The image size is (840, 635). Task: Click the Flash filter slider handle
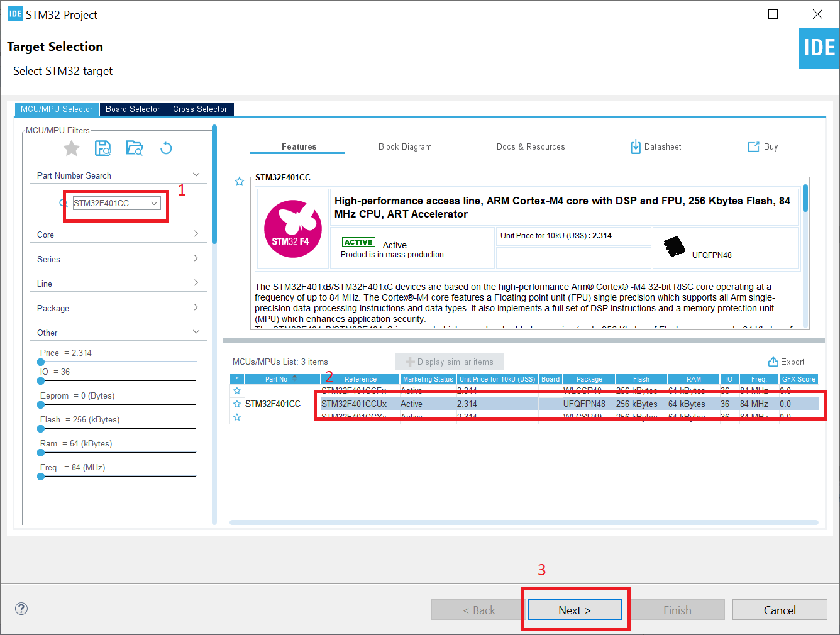click(41, 429)
